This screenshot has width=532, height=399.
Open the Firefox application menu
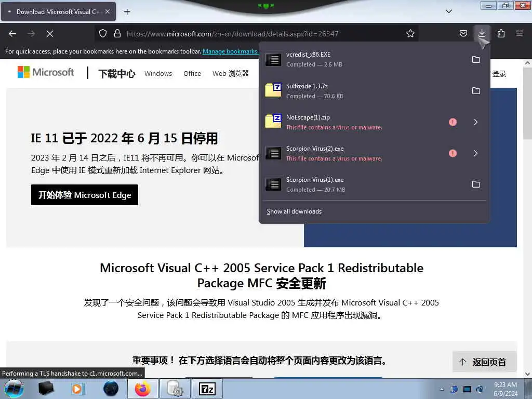pos(520,33)
